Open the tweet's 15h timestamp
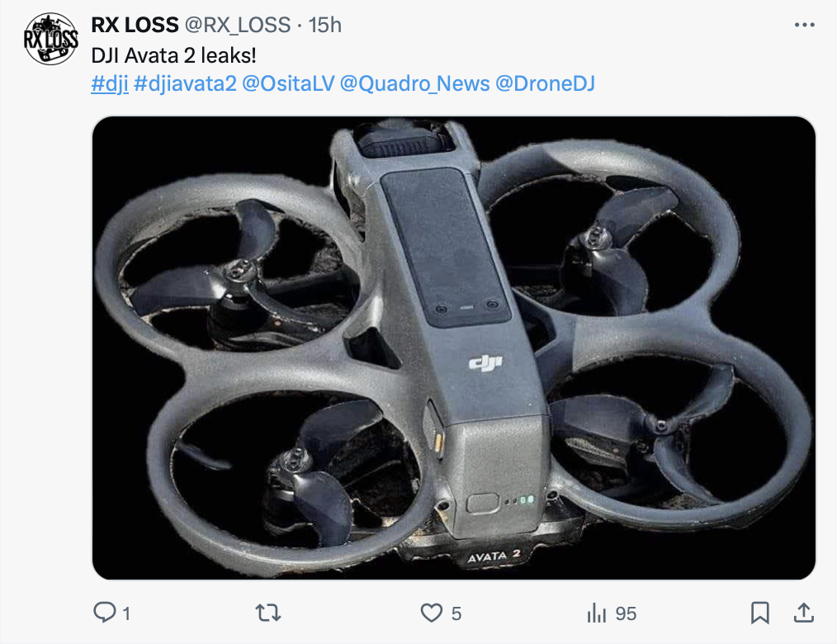The image size is (837, 644). pyautogui.click(x=324, y=25)
